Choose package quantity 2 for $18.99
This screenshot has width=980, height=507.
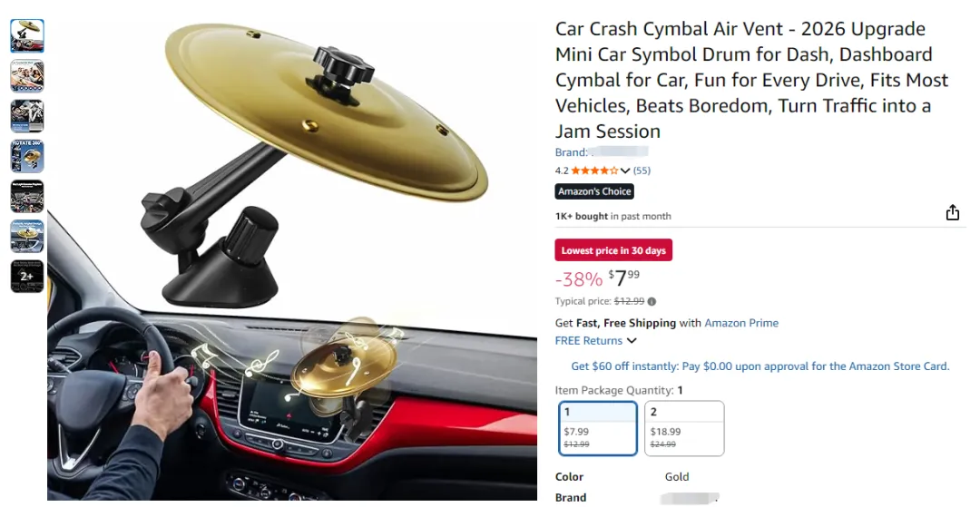click(x=684, y=428)
